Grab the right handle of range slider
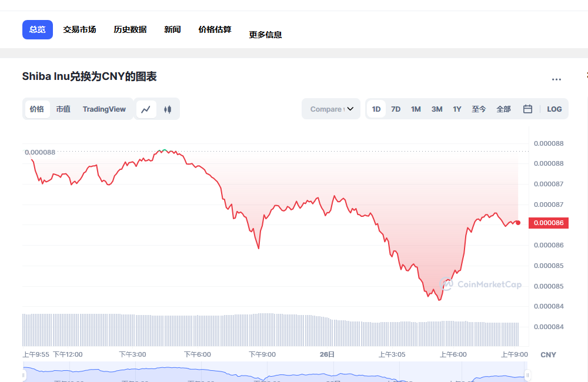Image resolution: width=588 pixels, height=382 pixels. (x=527, y=375)
